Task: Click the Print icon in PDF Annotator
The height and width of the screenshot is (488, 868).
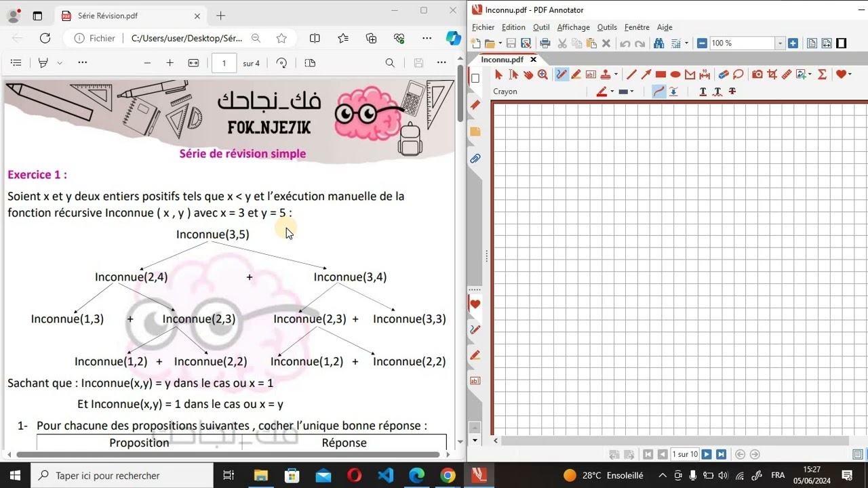Action: (545, 43)
